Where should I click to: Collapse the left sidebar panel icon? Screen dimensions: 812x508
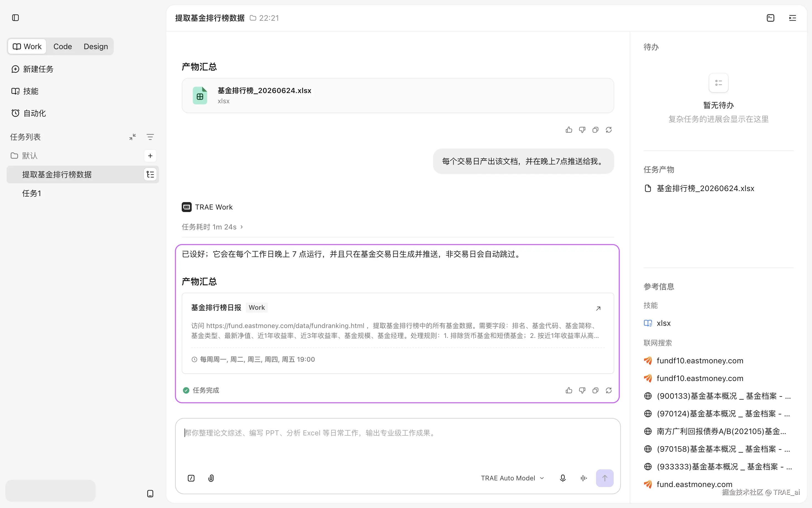pyautogui.click(x=15, y=18)
